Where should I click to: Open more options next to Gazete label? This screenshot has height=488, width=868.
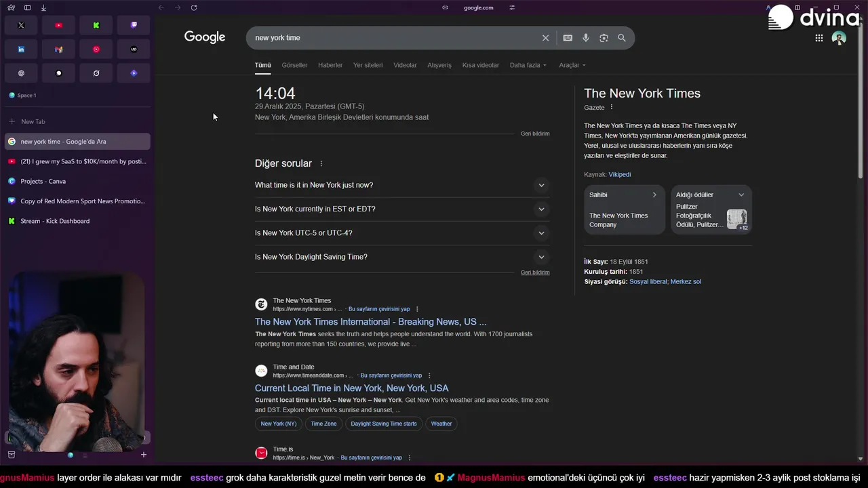click(612, 107)
